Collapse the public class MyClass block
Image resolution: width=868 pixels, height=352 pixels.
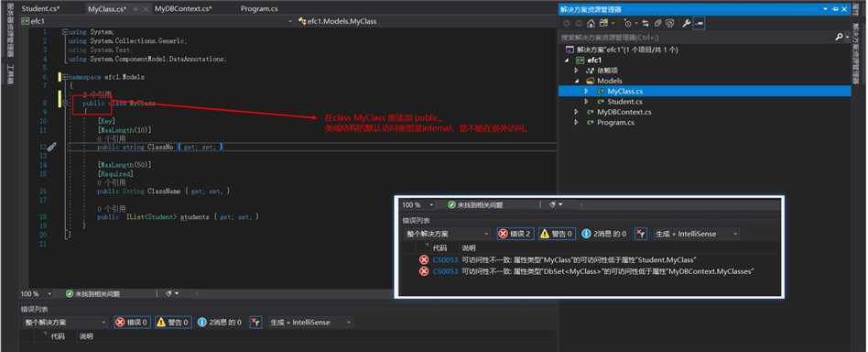point(65,103)
